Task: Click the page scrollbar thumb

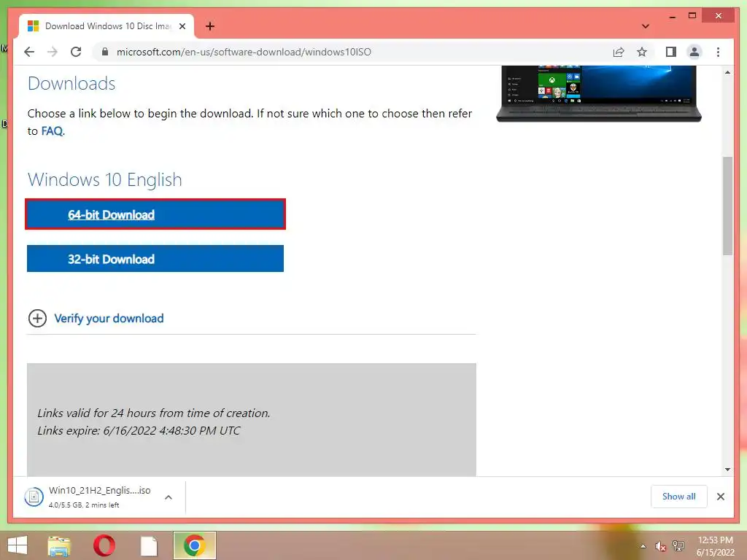Action: 727,206
